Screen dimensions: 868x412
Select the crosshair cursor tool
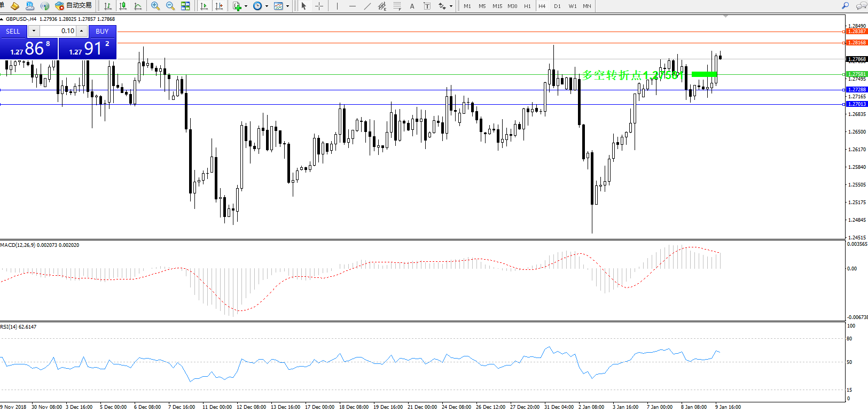pyautogui.click(x=319, y=6)
